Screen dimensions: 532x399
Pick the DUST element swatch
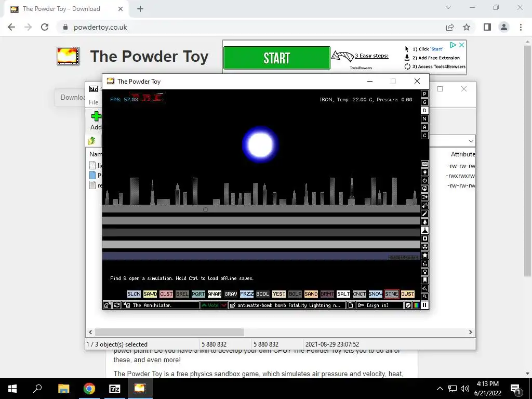(407, 294)
